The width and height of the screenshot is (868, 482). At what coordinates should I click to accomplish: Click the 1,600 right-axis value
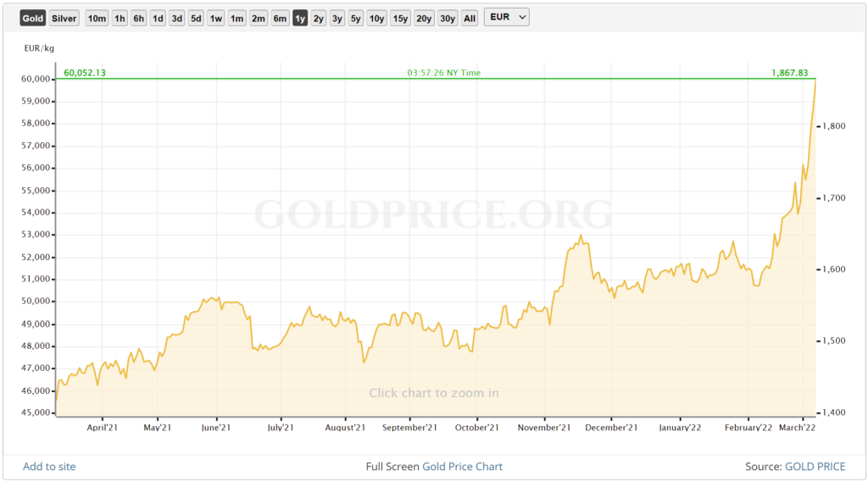point(834,269)
